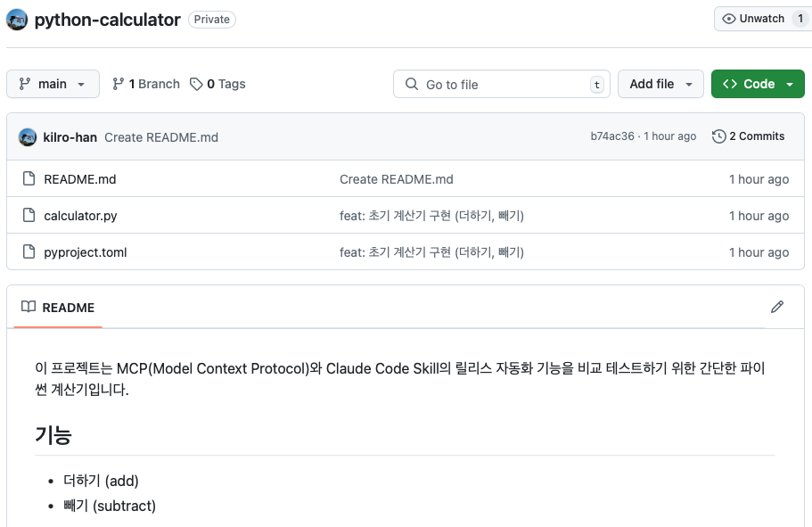
Task: Click the 기능 heading in README
Action: click(x=53, y=434)
